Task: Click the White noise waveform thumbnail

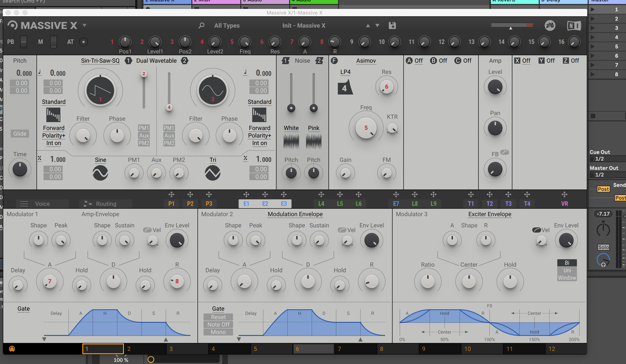Action: 291,141
